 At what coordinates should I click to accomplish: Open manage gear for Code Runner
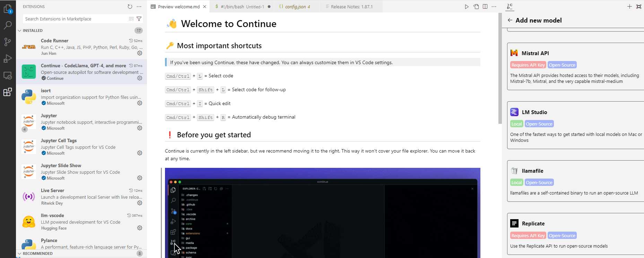140,53
